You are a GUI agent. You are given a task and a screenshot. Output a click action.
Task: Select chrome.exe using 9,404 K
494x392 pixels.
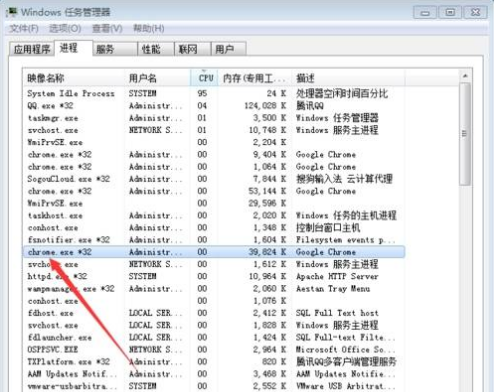click(214, 155)
